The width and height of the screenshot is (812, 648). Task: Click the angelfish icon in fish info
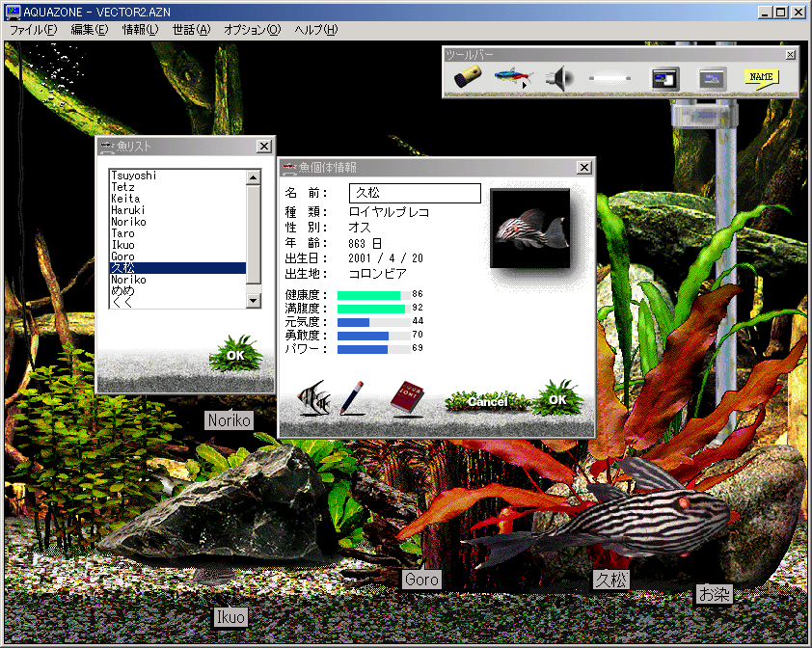tap(313, 398)
